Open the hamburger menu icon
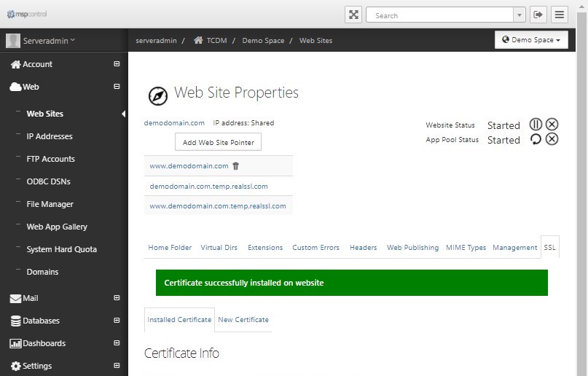 560,15
